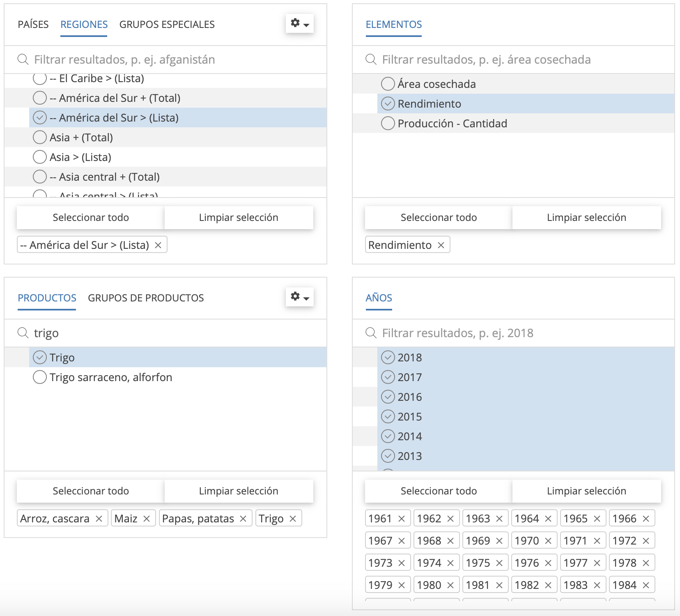680x616 pixels.
Task: Switch to the PAÍSES tab
Action: click(33, 25)
